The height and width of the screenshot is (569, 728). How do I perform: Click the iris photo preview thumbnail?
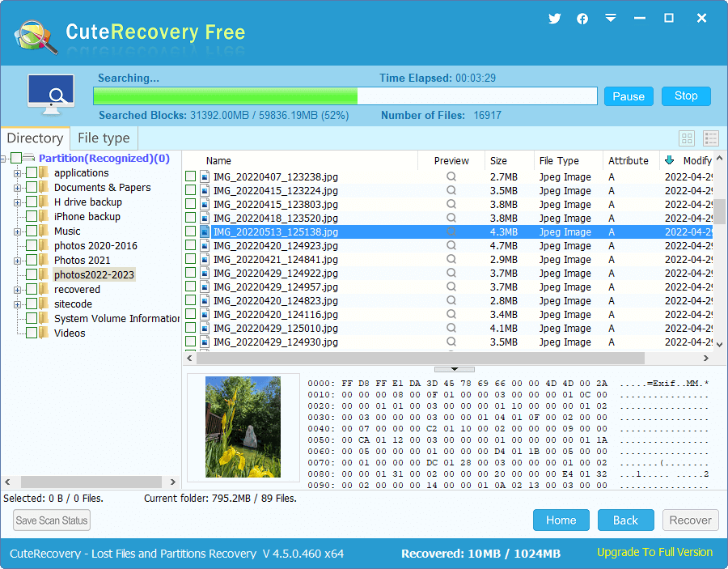tap(243, 427)
